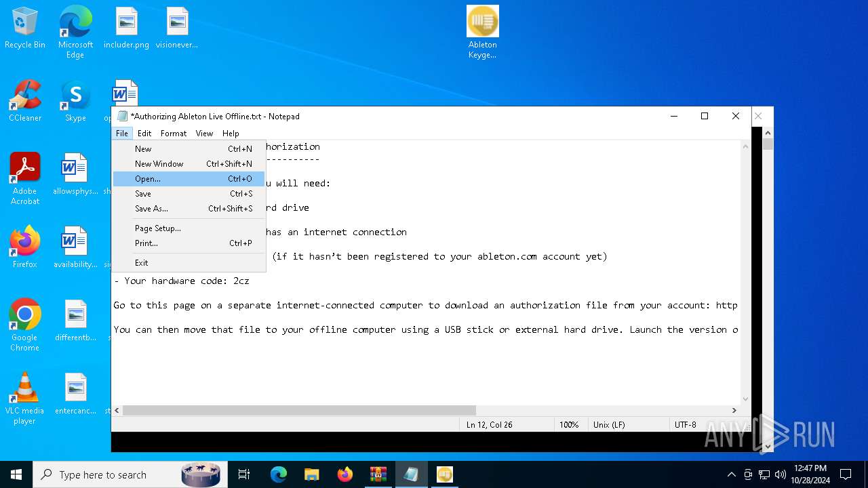Choose Print... from File menu
Image resolution: width=868 pixels, height=488 pixels.
click(189, 243)
